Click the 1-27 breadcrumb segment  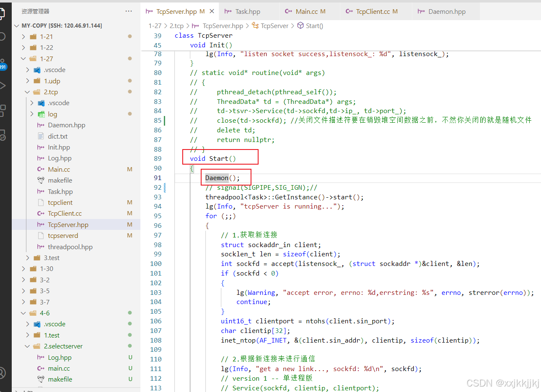[x=155, y=26]
